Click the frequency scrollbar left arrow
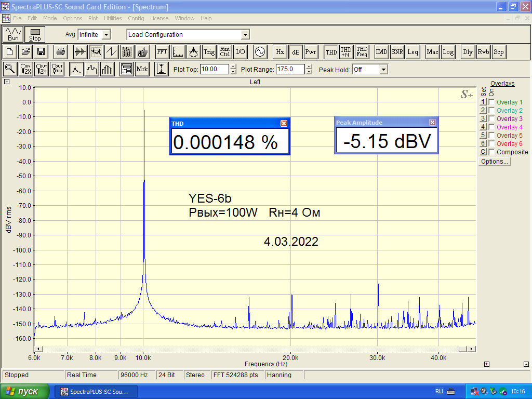Image resolution: width=532 pixels, height=399 pixels. click(x=38, y=349)
